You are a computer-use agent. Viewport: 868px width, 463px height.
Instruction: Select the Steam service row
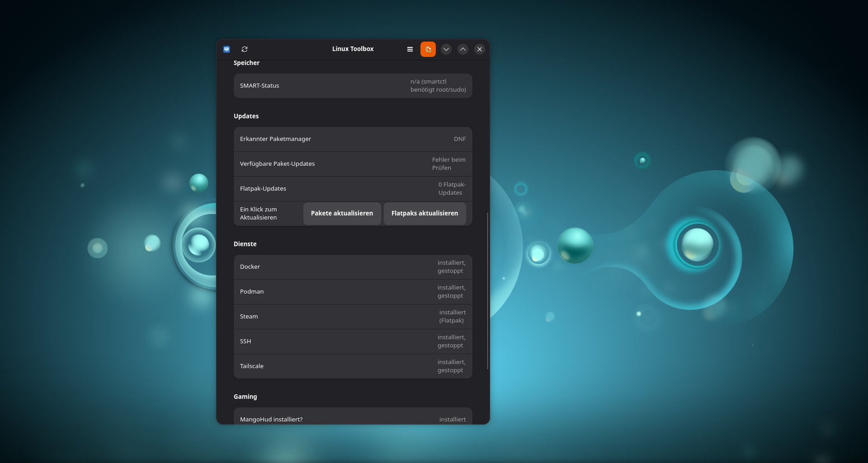[x=353, y=317]
